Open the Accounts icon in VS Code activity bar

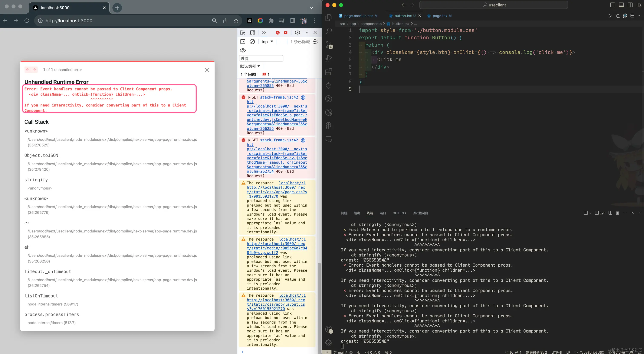[x=329, y=329]
